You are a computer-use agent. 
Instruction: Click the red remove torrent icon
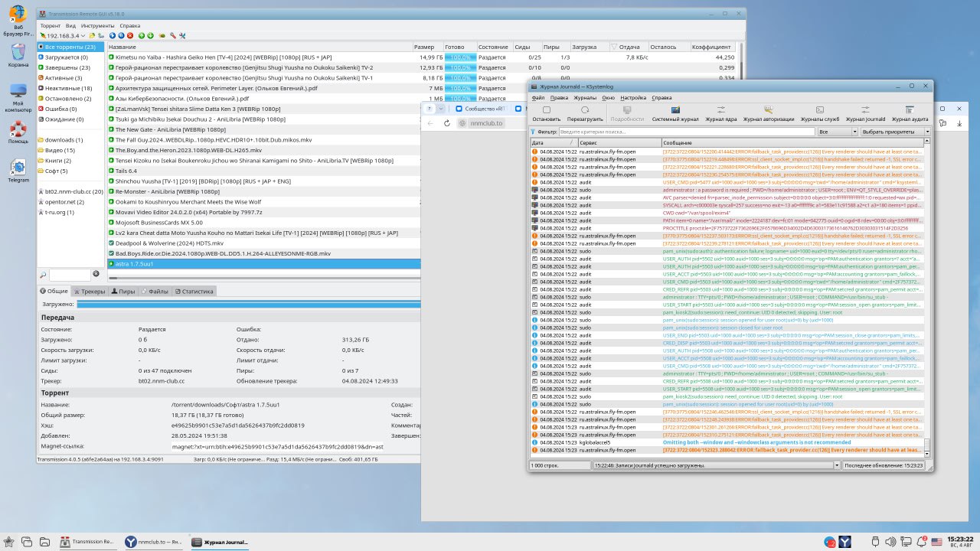(130, 36)
